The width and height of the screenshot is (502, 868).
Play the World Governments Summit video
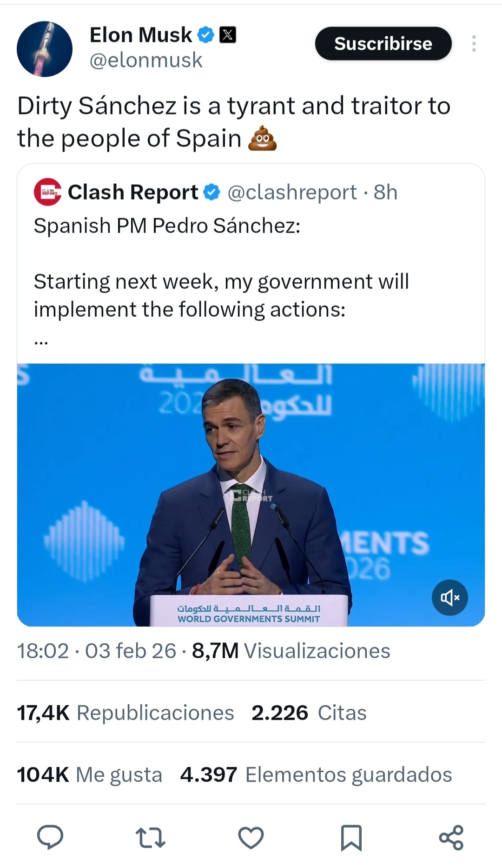251,495
